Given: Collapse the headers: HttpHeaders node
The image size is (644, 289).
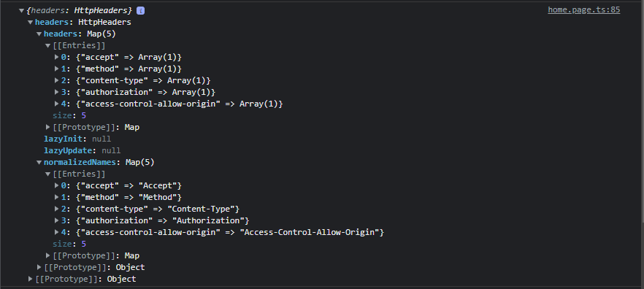Looking at the screenshot, I should pyautogui.click(x=31, y=22).
